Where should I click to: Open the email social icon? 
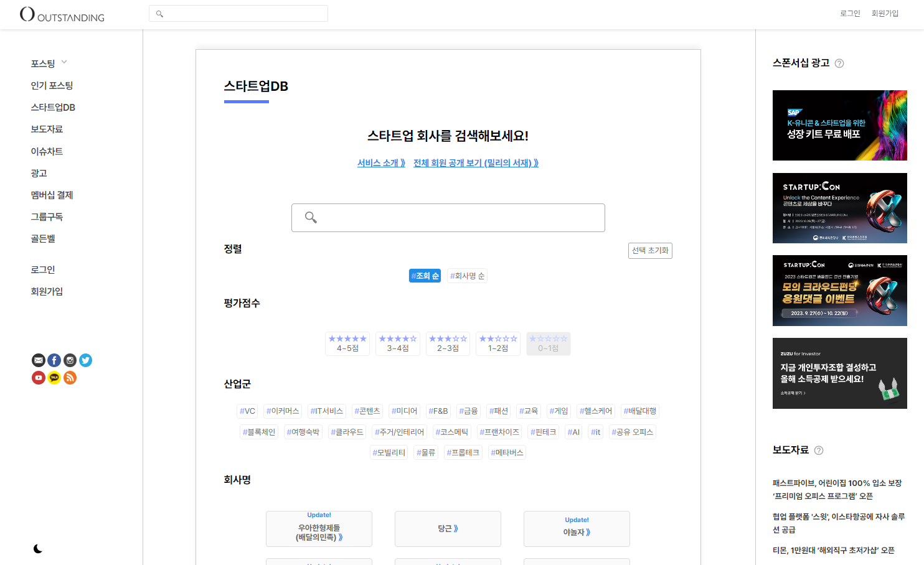pyautogui.click(x=39, y=360)
